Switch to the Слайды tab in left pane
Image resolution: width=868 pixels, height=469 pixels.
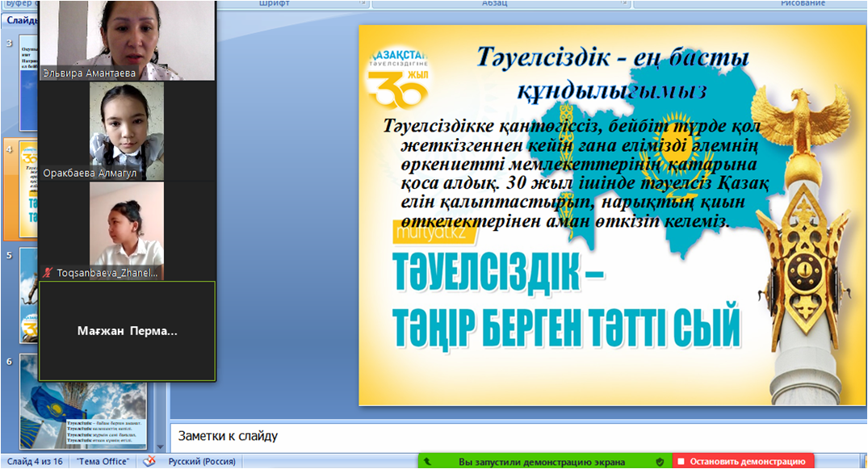tap(20, 19)
